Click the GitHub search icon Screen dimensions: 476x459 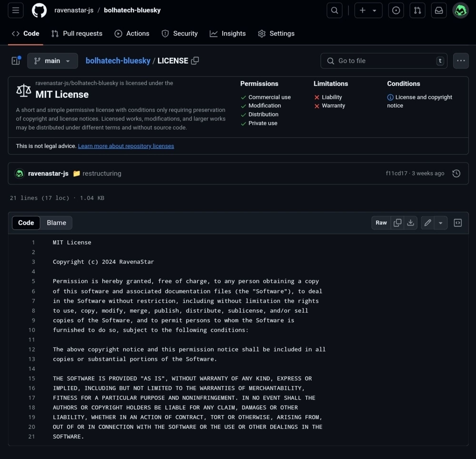334,10
